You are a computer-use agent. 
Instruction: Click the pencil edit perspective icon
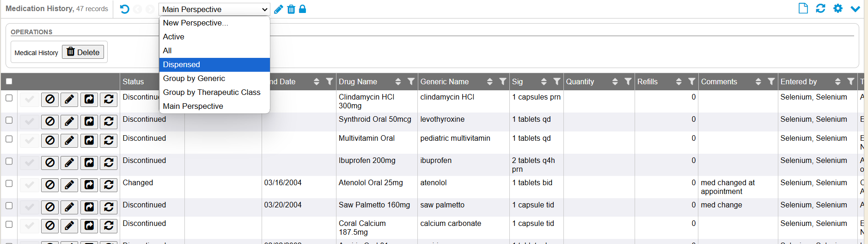(278, 9)
